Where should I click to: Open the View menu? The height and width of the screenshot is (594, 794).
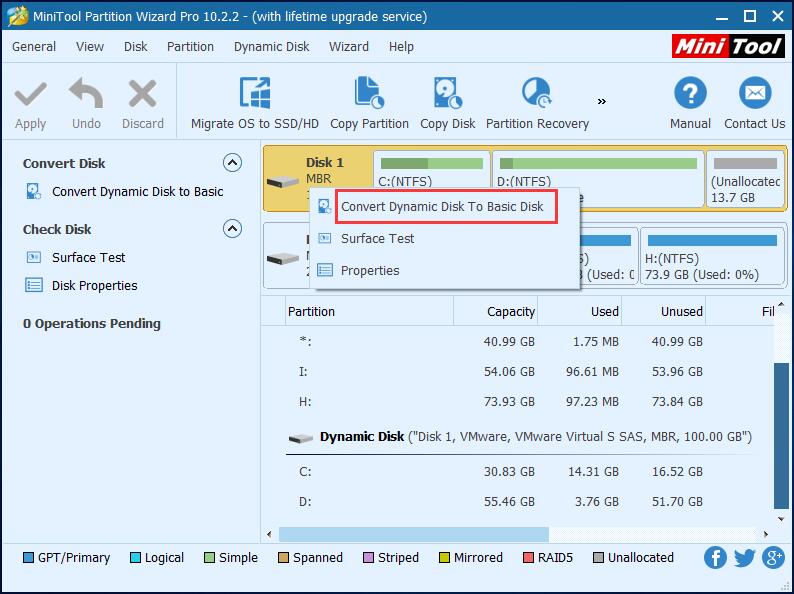pyautogui.click(x=90, y=47)
